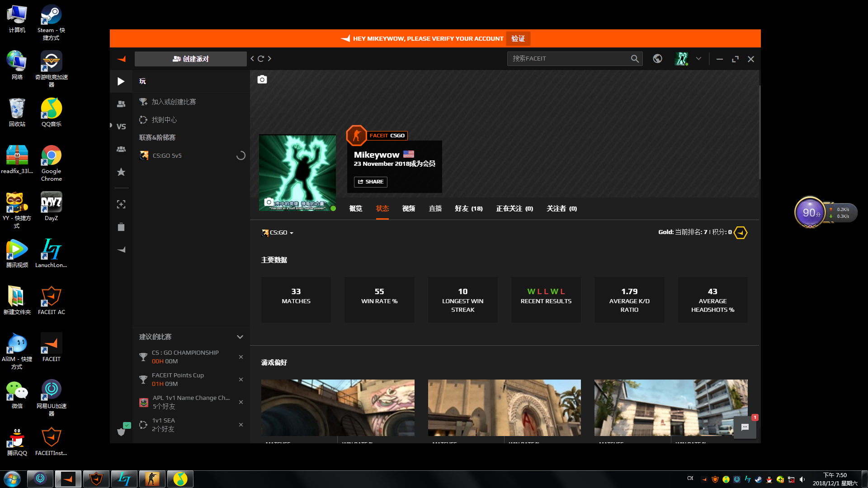Click the crosshair focus icon in the sidebar

tap(121, 204)
